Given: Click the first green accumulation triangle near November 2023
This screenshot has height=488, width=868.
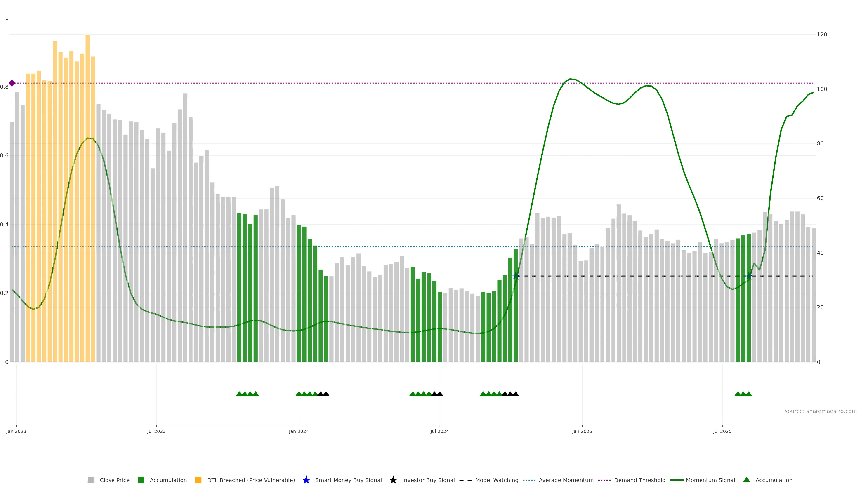Looking at the screenshot, I should tap(239, 394).
